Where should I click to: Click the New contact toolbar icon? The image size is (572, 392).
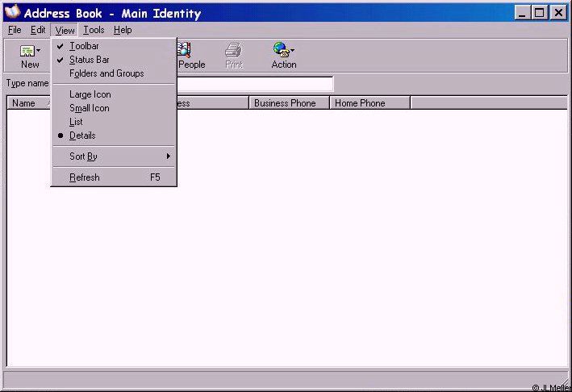tap(27, 52)
